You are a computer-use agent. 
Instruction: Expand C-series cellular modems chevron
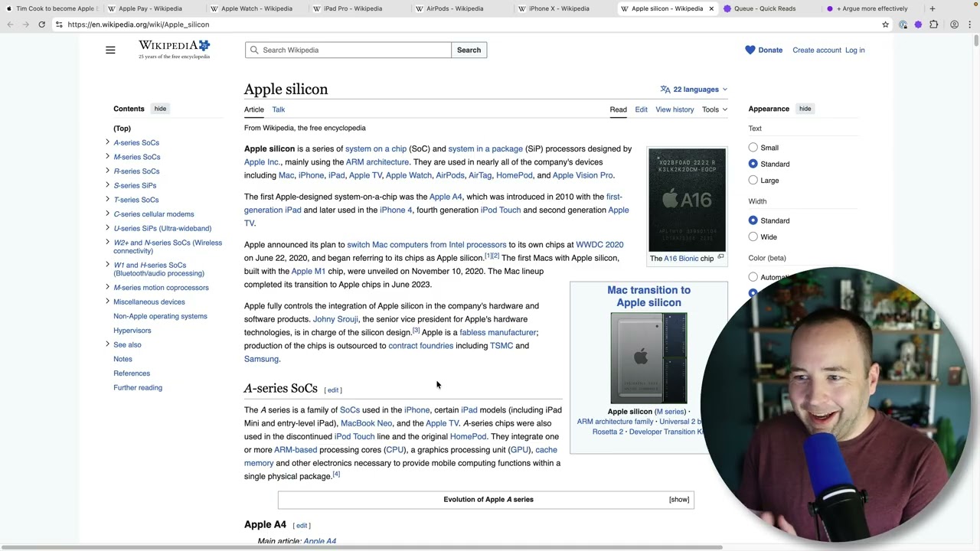point(107,214)
